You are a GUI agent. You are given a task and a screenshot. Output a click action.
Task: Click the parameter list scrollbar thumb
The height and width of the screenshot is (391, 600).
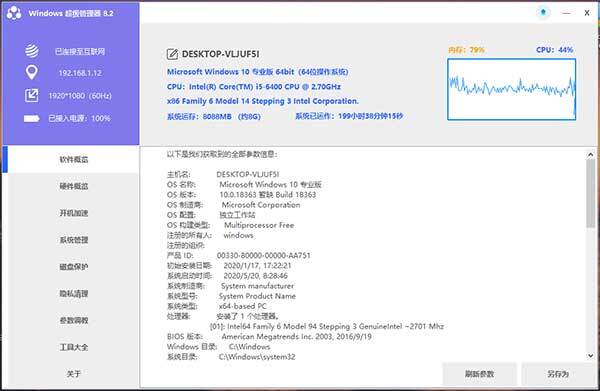click(590, 194)
